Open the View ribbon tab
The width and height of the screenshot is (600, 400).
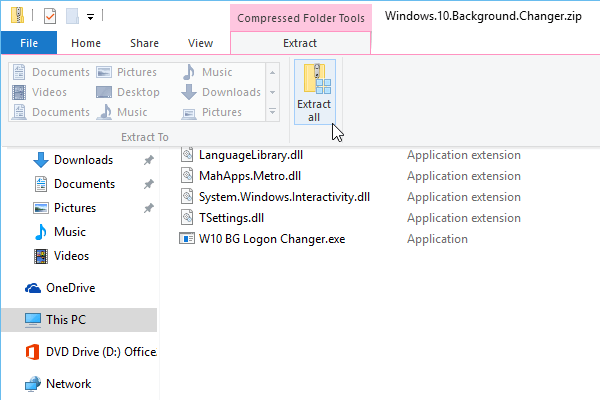pyautogui.click(x=200, y=43)
